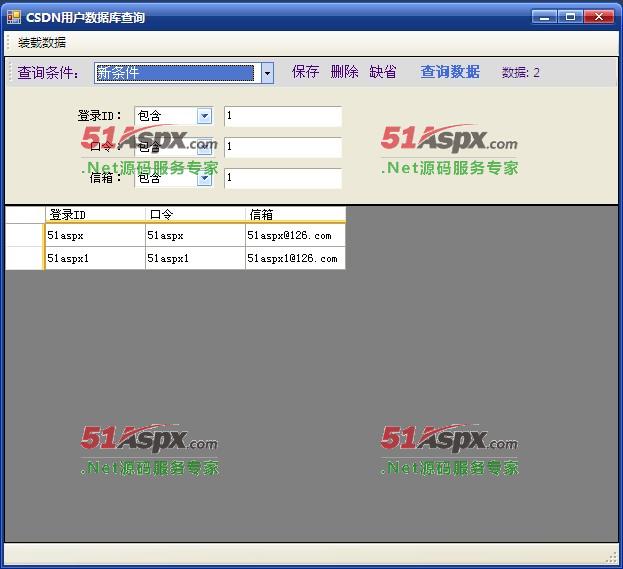Close the CSDN用户数据库查询 window
623x569 pixels.
tap(599, 17)
